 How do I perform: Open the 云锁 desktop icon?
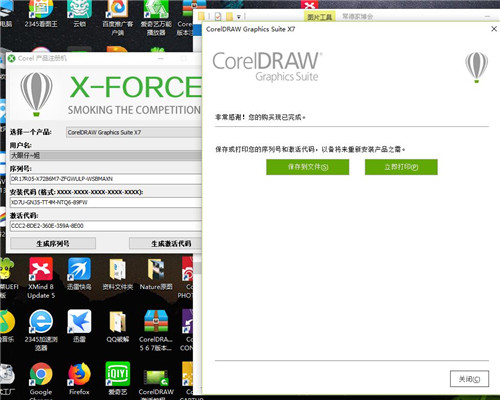tap(79, 14)
